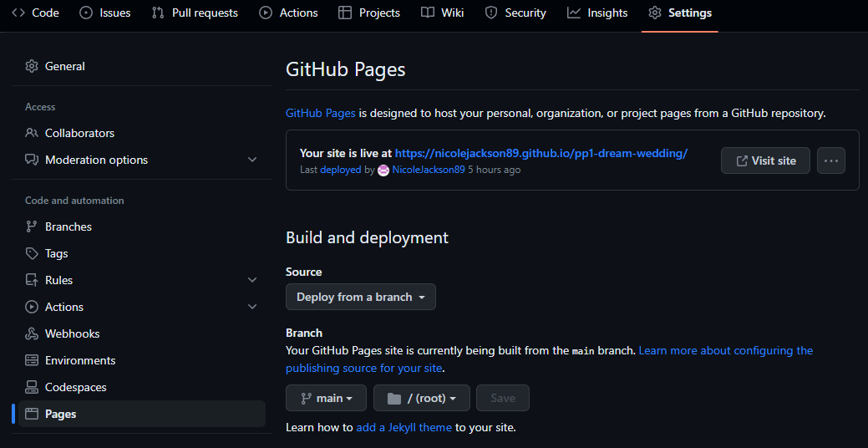This screenshot has height=448, width=868.
Task: Open the Projects tab
Action: 369,13
